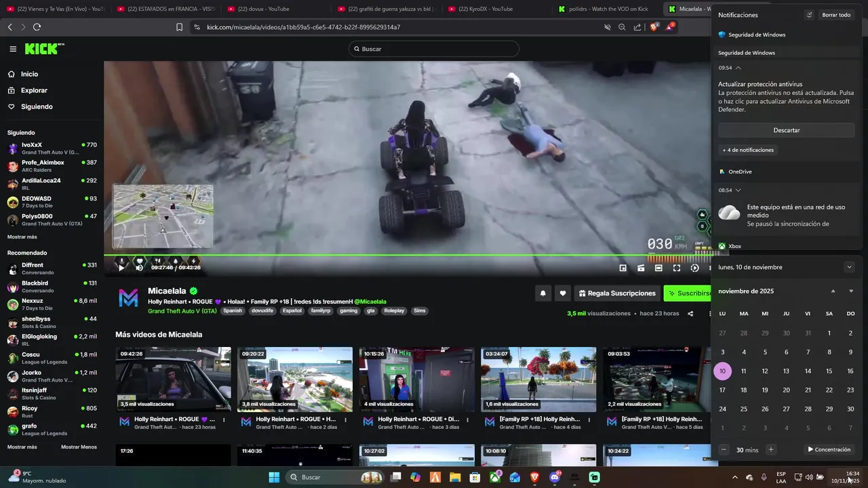Search Kick with the Buscar field

point(434,49)
